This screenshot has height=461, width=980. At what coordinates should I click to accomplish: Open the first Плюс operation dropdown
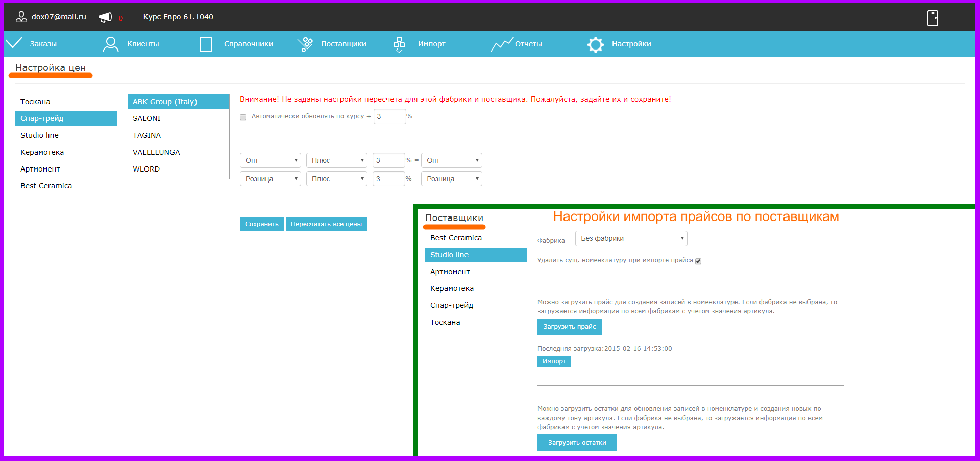337,160
